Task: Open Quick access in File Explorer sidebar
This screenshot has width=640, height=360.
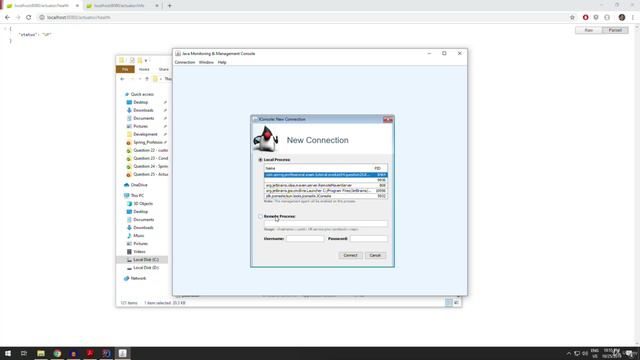Action: pyautogui.click(x=142, y=94)
